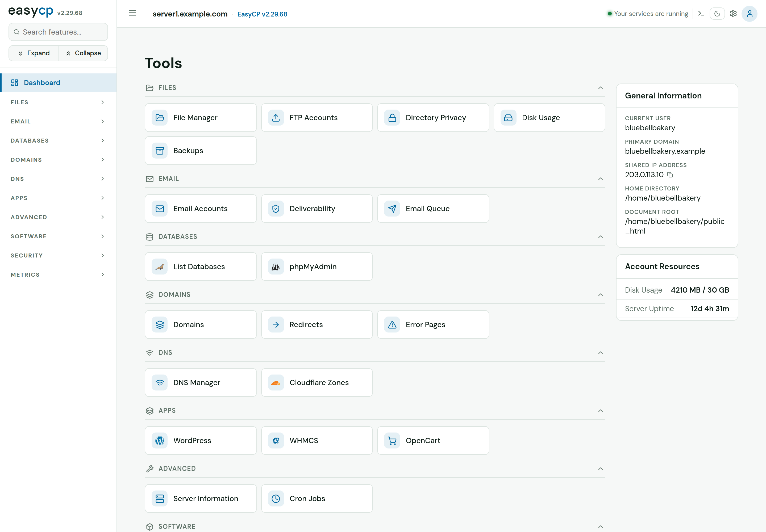
Task: Collapse the SOFTWARE tools section
Action: point(600,527)
